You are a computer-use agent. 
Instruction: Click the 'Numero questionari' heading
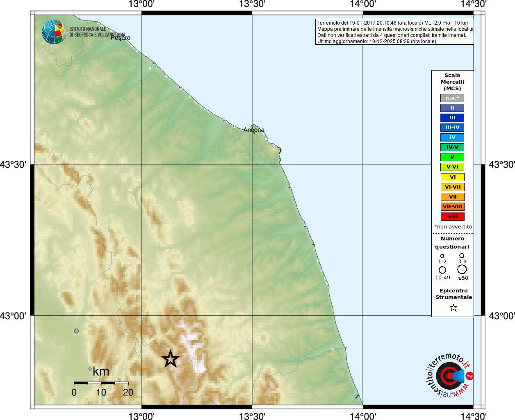click(452, 243)
